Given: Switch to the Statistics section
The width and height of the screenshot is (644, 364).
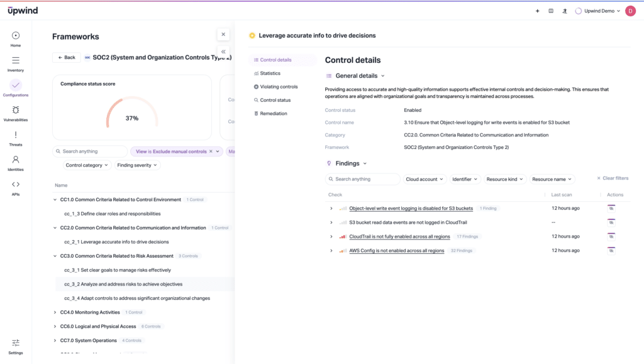Looking at the screenshot, I should tap(270, 74).
